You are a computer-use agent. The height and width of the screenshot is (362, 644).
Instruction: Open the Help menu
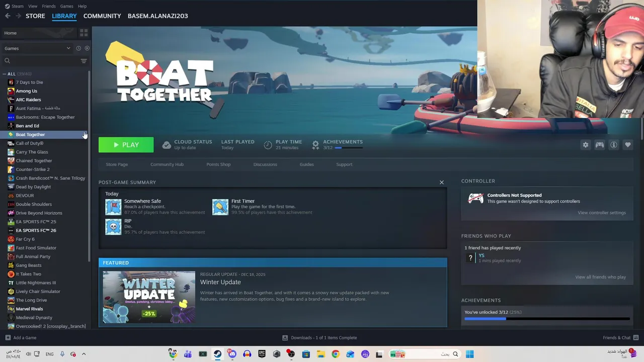pyautogui.click(x=82, y=6)
